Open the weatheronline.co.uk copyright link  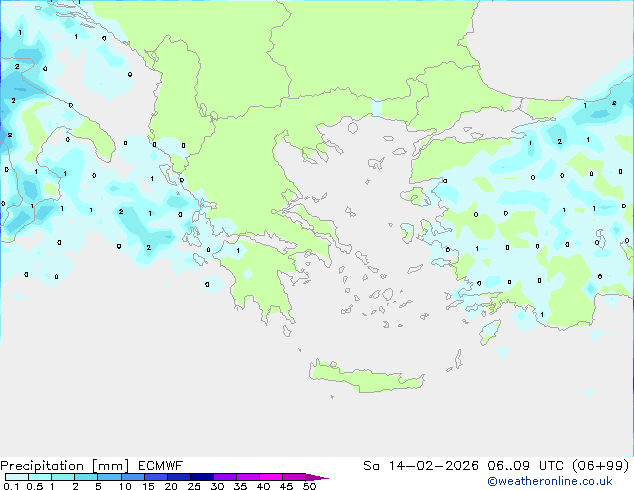point(549,482)
